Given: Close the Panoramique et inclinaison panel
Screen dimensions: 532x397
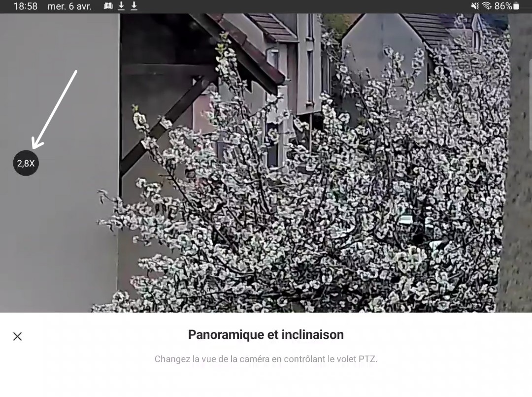Looking at the screenshot, I should 17,336.
